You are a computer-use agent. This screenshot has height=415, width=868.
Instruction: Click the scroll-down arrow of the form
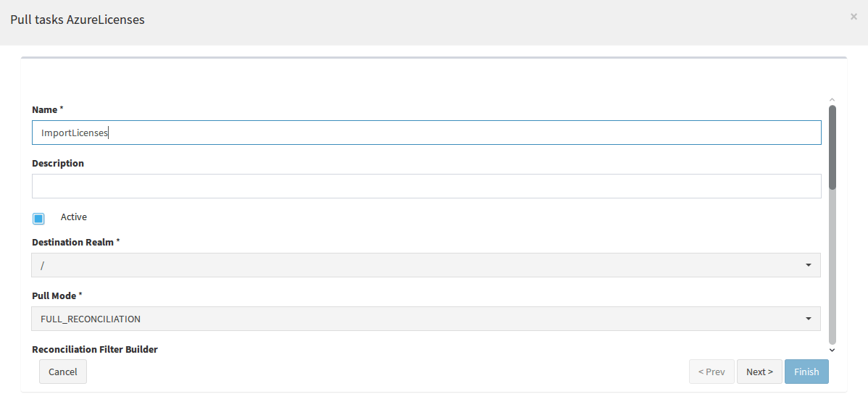tap(832, 350)
